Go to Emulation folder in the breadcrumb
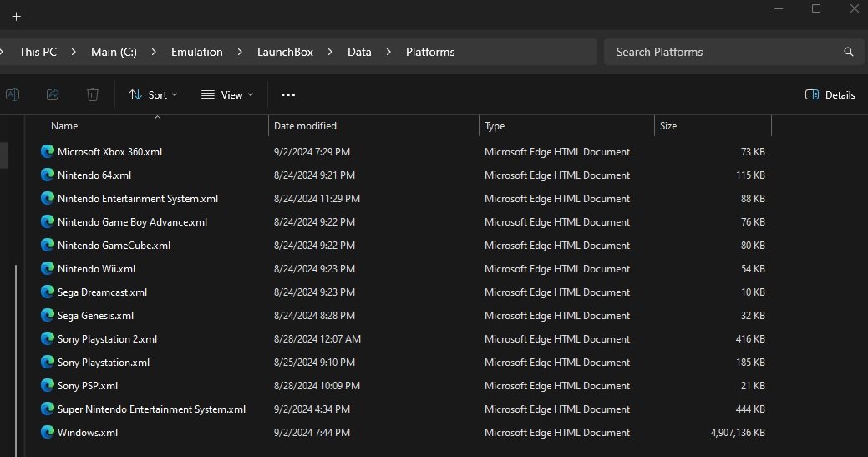The width and height of the screenshot is (868, 457). [196, 52]
